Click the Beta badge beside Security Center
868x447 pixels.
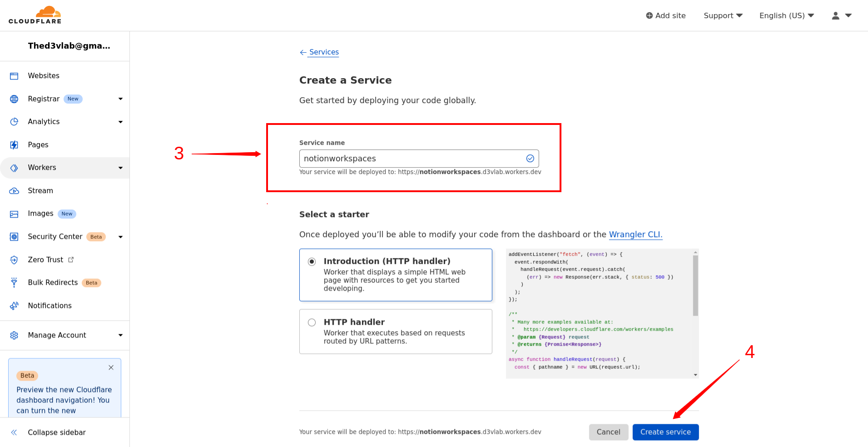click(x=96, y=237)
